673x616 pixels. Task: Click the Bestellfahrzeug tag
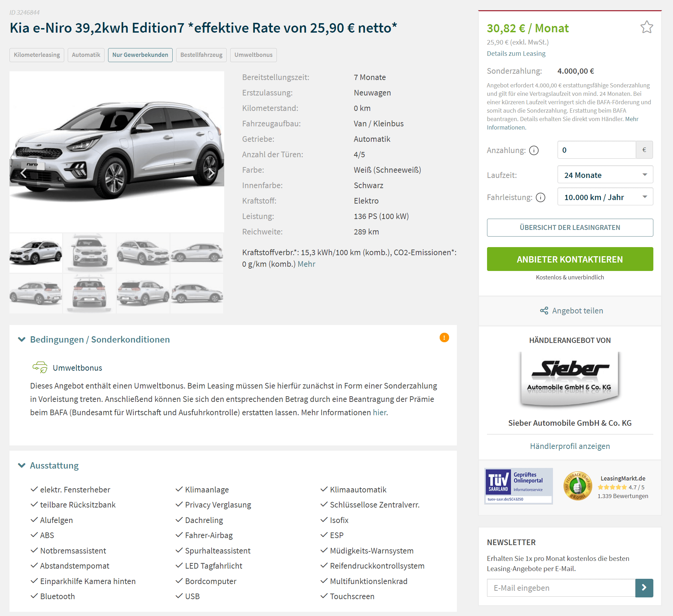pyautogui.click(x=201, y=55)
